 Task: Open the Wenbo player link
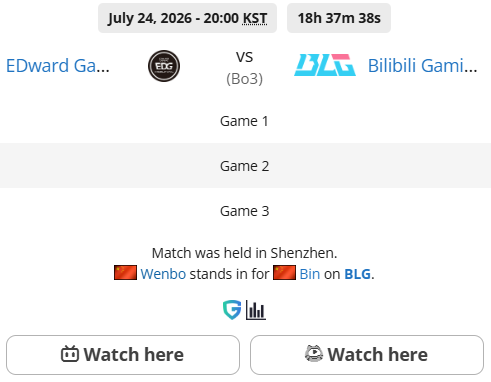163,274
